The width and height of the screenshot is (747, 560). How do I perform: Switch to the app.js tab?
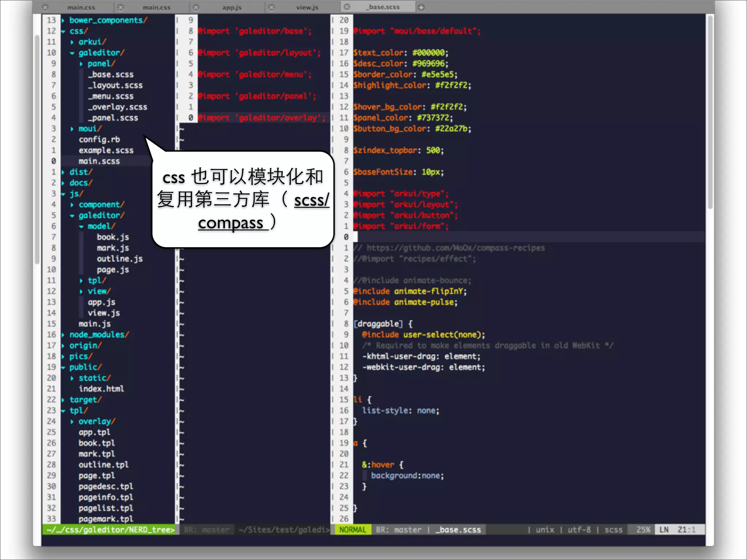pyautogui.click(x=232, y=7)
